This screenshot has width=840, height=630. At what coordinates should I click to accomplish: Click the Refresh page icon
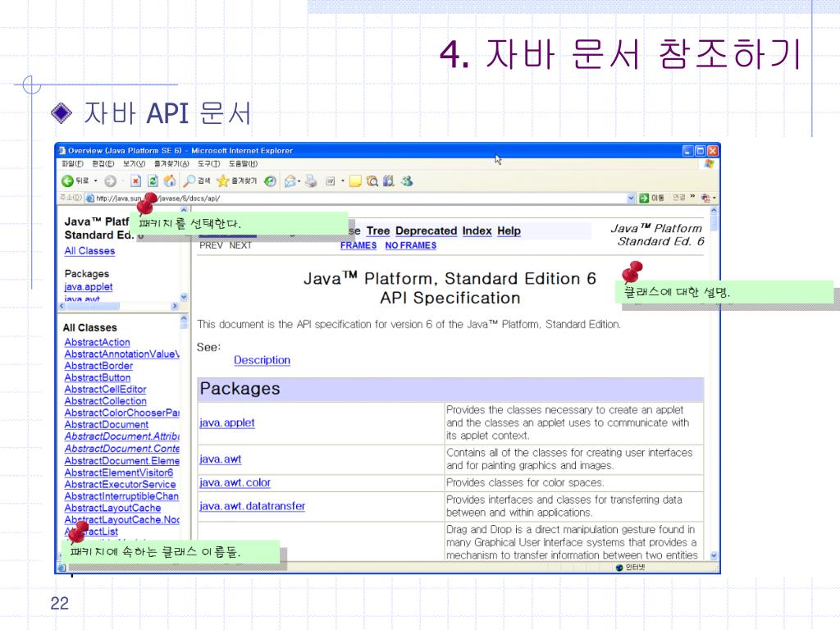153,180
